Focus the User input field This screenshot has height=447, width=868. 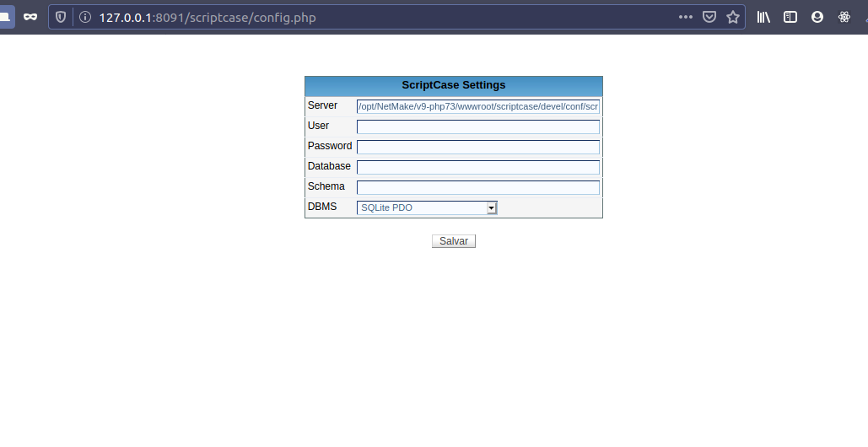click(x=478, y=127)
